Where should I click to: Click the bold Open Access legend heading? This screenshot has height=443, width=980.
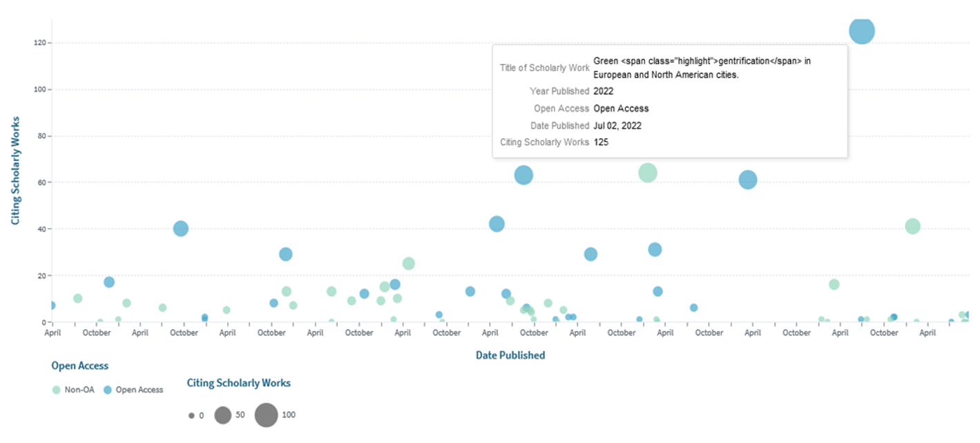(79, 366)
